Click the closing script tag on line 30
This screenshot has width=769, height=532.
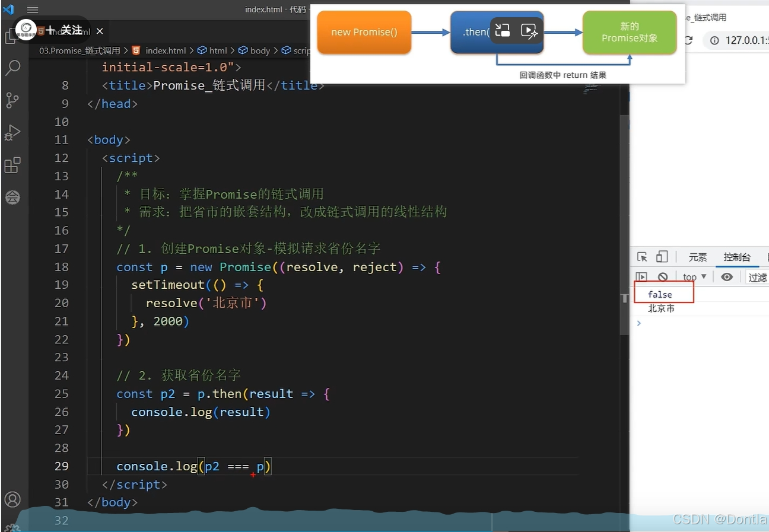tap(135, 485)
